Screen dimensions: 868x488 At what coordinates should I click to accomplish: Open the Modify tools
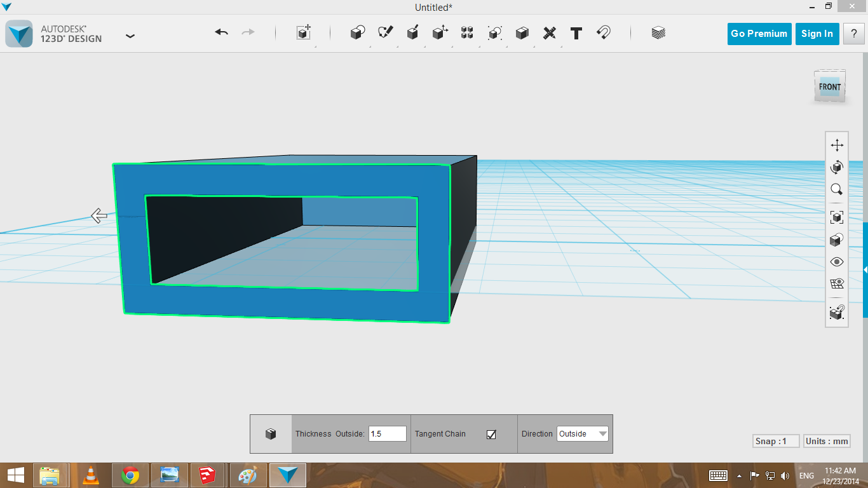(x=440, y=33)
